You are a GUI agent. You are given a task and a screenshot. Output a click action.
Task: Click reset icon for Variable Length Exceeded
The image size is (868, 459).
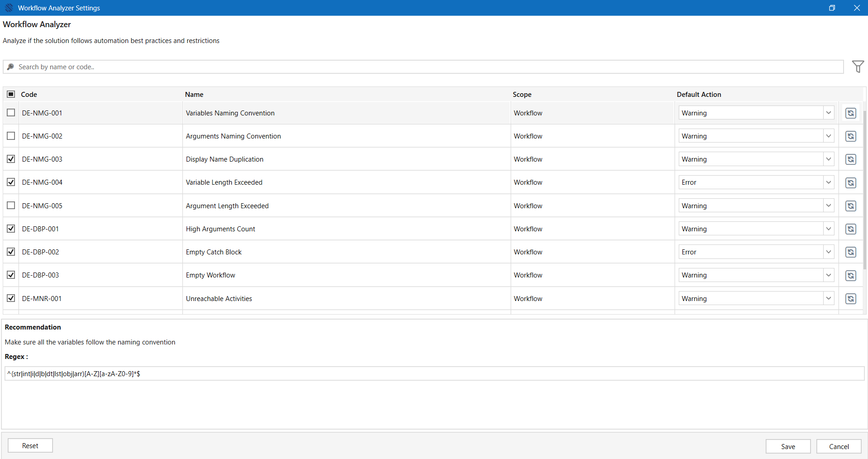[x=851, y=182]
